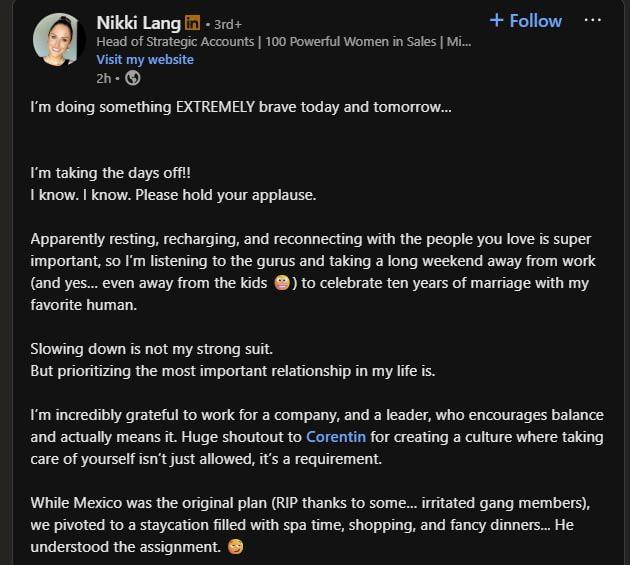Click the LinkedIn Premium badge icon
630x565 pixels.
[x=193, y=22]
